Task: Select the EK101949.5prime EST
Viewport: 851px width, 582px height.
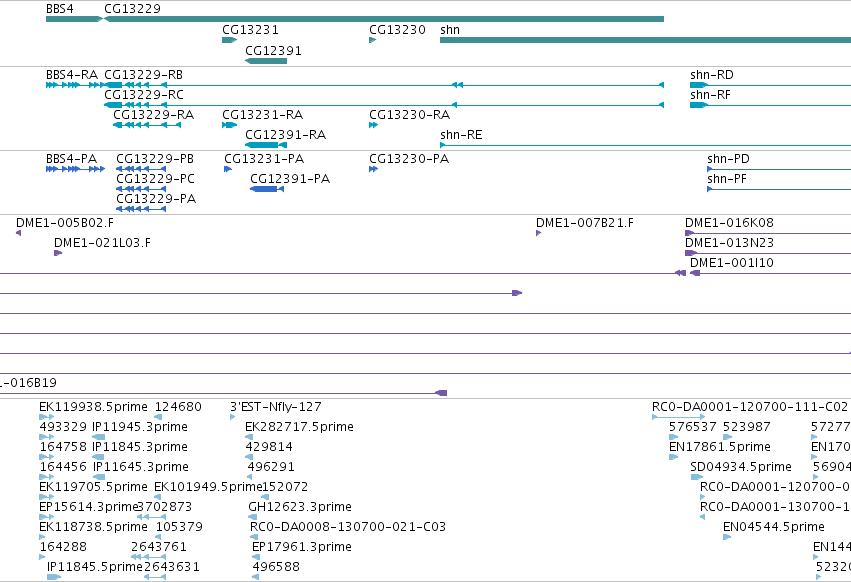Action: click(157, 497)
